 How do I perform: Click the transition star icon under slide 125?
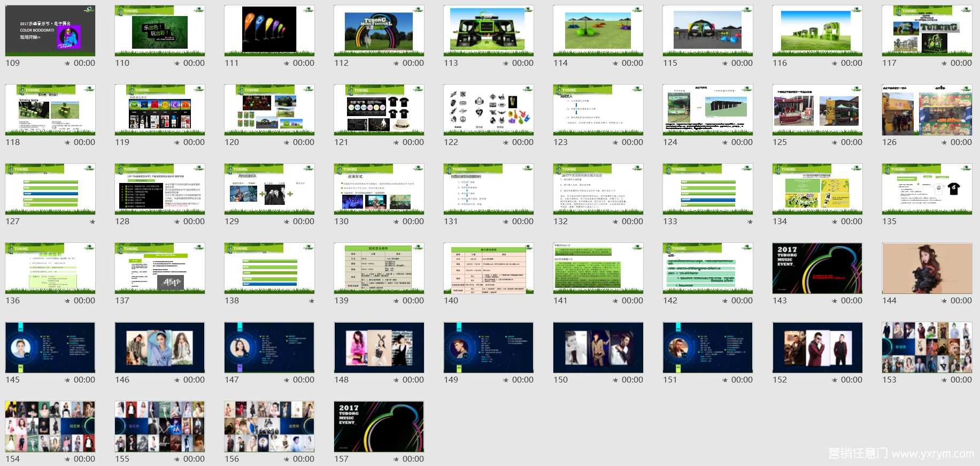click(834, 142)
